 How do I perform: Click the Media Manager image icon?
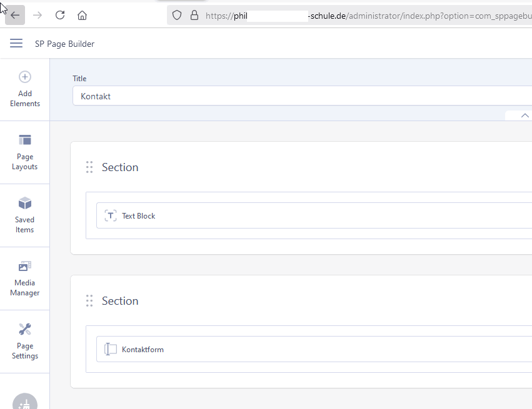pos(25,266)
